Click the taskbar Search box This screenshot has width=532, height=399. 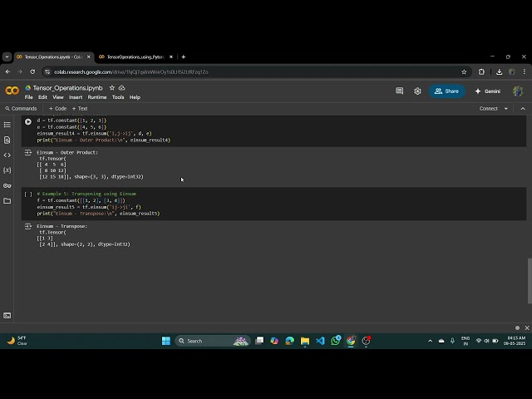tap(213, 341)
